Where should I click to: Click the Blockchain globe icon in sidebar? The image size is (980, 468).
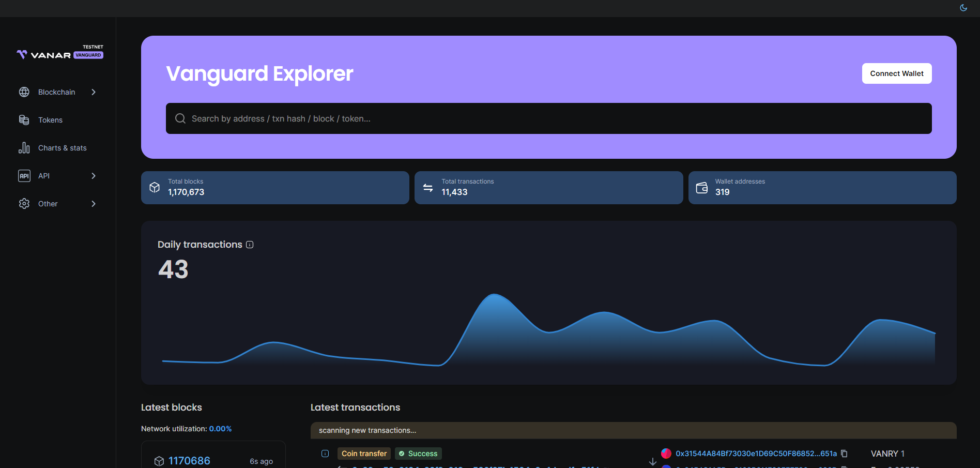tap(24, 92)
